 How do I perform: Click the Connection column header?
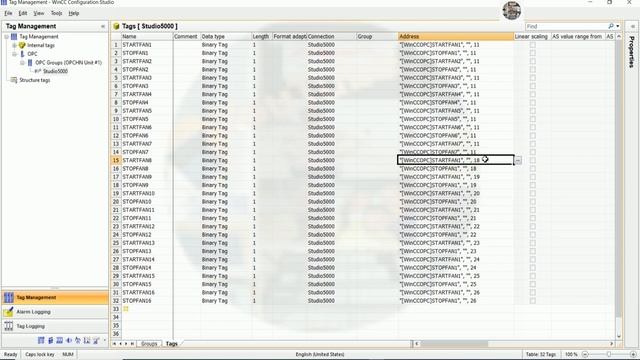pyautogui.click(x=331, y=36)
